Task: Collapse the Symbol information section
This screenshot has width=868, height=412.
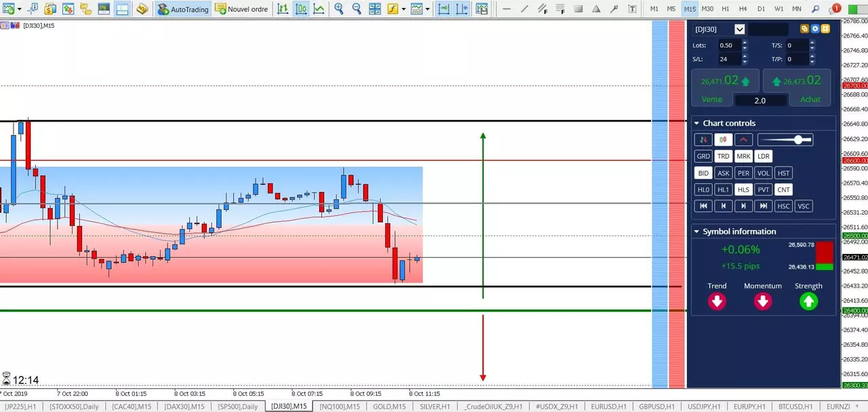Action: (696, 231)
